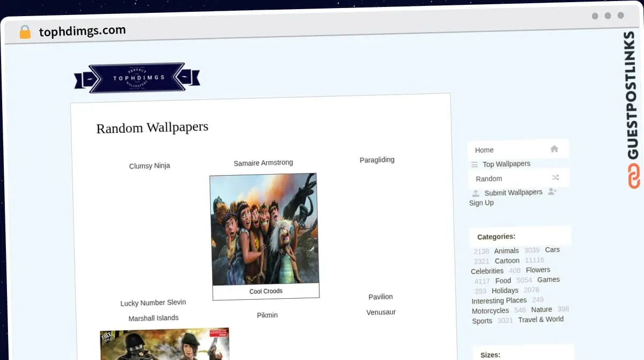Open the Cool Croods wallpaper thumbnail
Screen dimensions: 644x360
(265, 229)
